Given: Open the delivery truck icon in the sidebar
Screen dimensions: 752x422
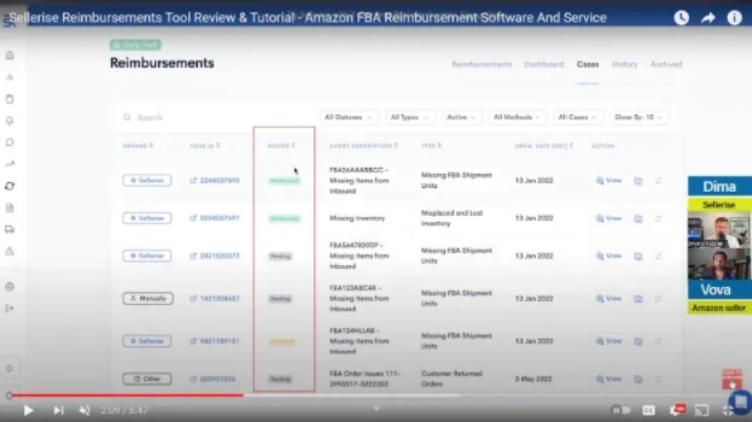Looking at the screenshot, I should pyautogui.click(x=10, y=229).
